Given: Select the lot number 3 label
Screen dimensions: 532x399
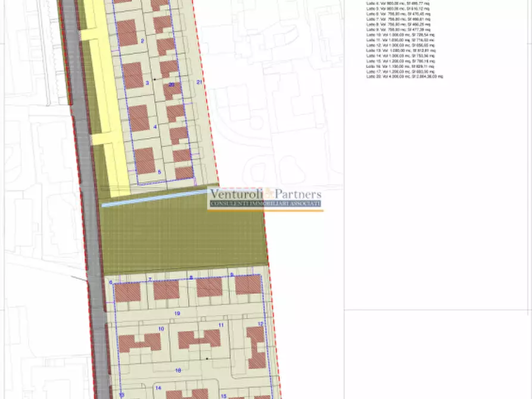Looking at the screenshot, I should click(x=147, y=83).
